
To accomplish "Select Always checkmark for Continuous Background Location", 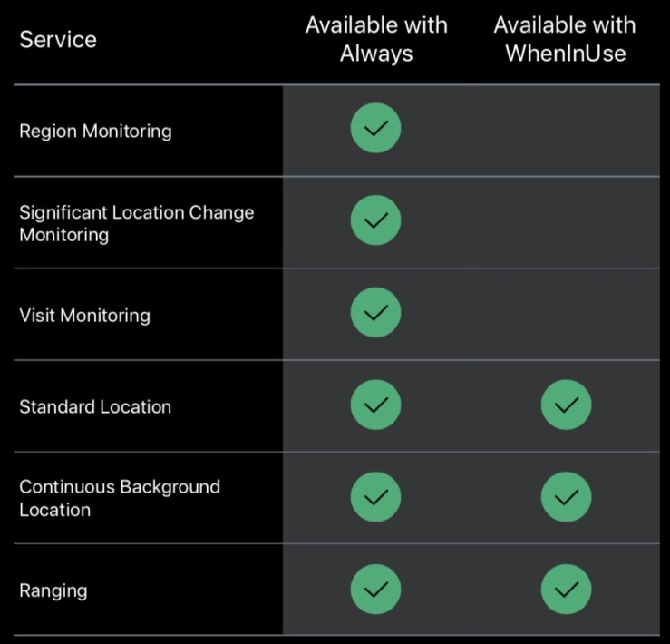I will pos(375,497).
